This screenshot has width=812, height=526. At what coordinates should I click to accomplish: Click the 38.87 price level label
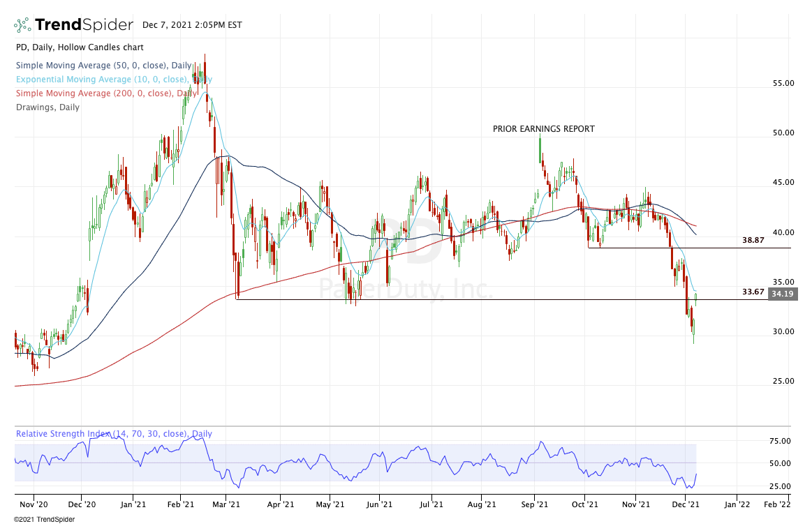point(753,240)
